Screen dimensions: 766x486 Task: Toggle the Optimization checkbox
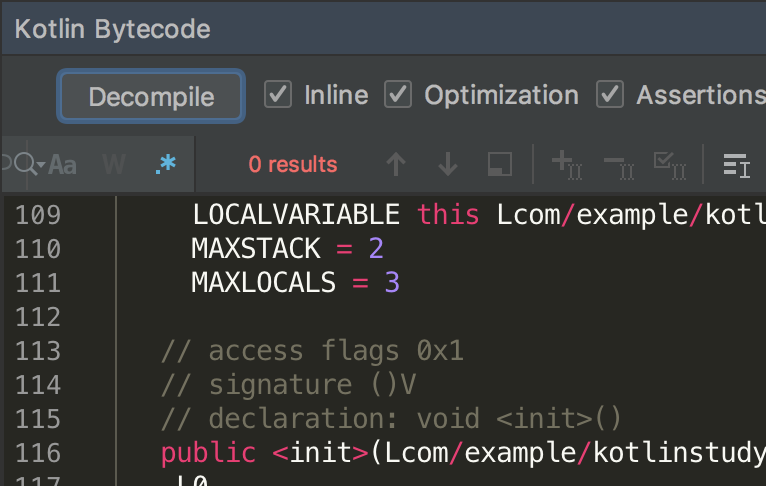398,94
